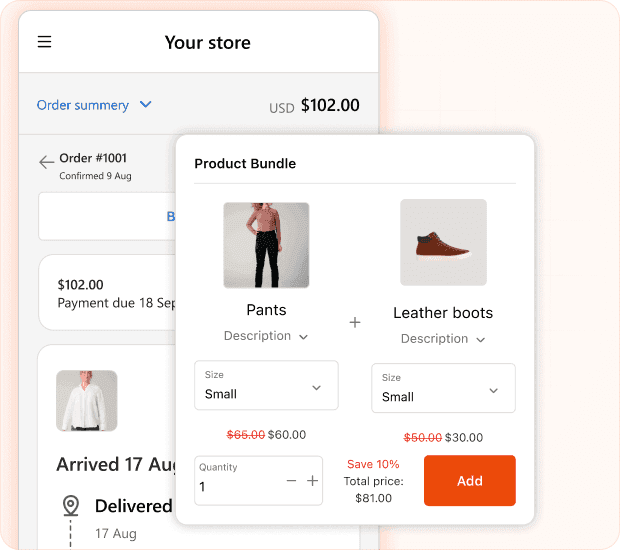Click into the Quantity field
The image size is (620, 550).
[258, 480]
